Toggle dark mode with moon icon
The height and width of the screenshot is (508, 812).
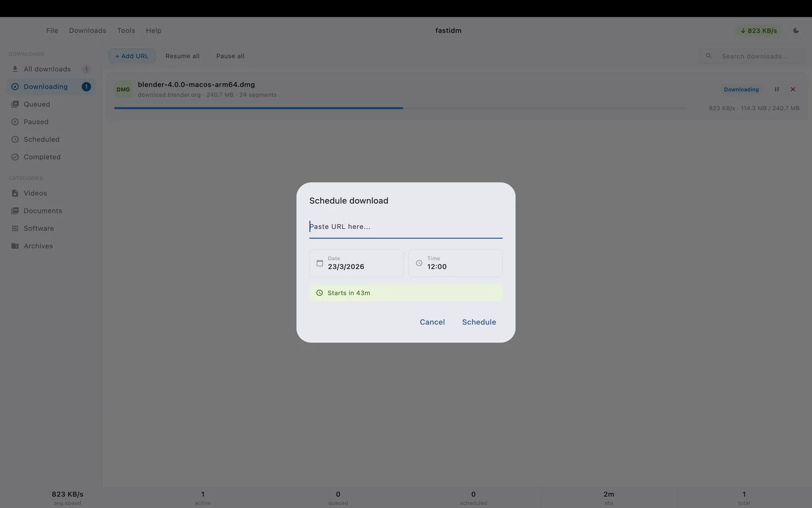click(x=796, y=30)
